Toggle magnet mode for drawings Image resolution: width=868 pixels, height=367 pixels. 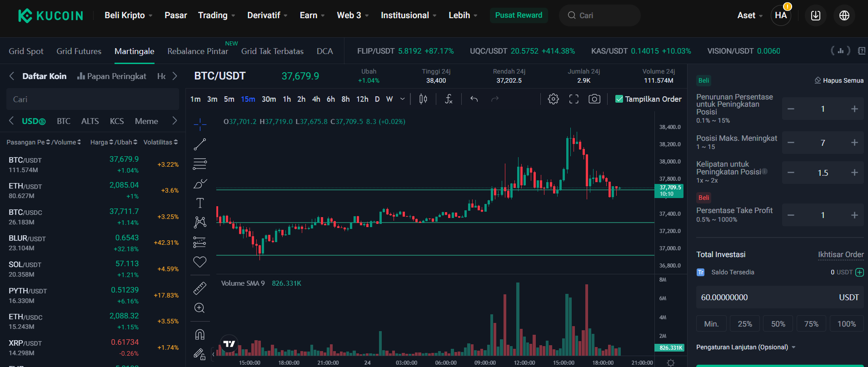200,335
